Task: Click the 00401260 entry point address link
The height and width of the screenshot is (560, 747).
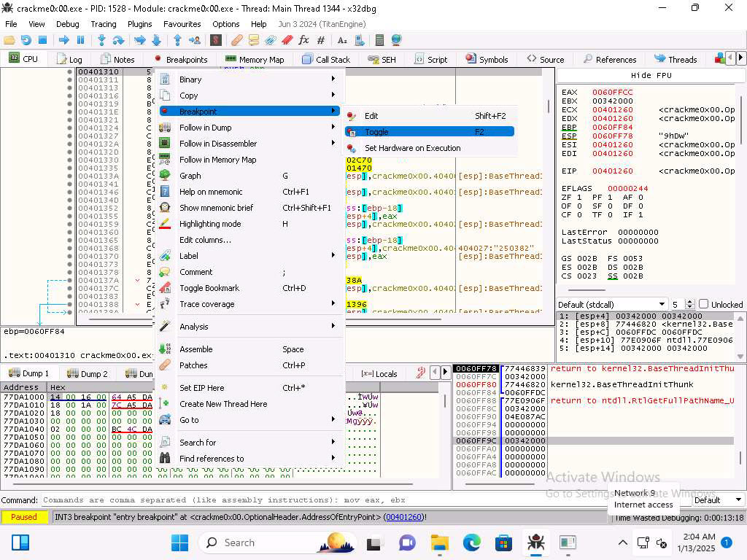Action: [403, 518]
